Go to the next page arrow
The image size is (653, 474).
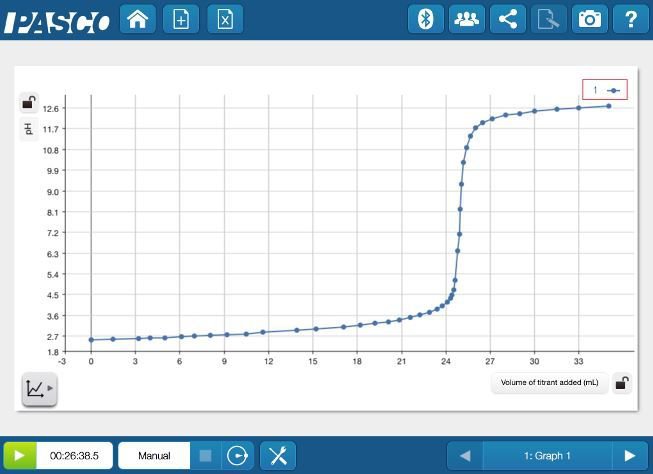coord(629,456)
